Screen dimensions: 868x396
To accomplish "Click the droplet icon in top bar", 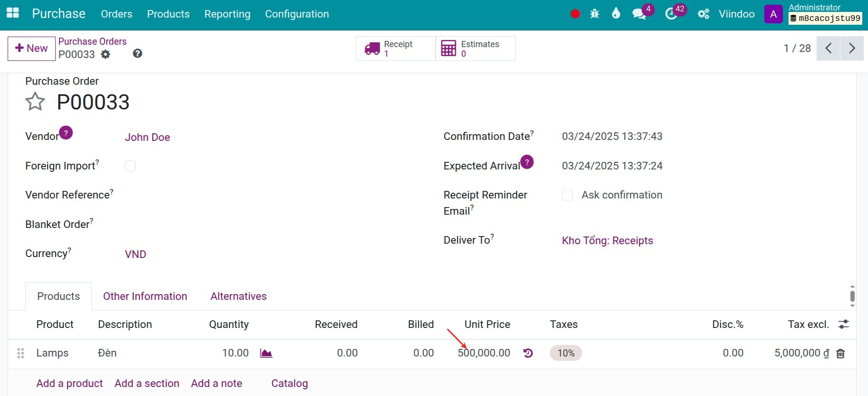I will coord(616,13).
